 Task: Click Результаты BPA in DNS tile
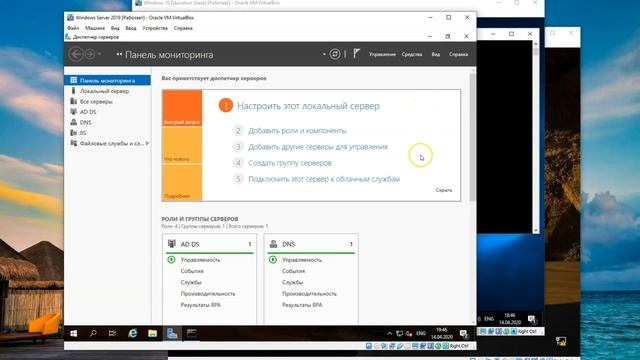[302, 305]
